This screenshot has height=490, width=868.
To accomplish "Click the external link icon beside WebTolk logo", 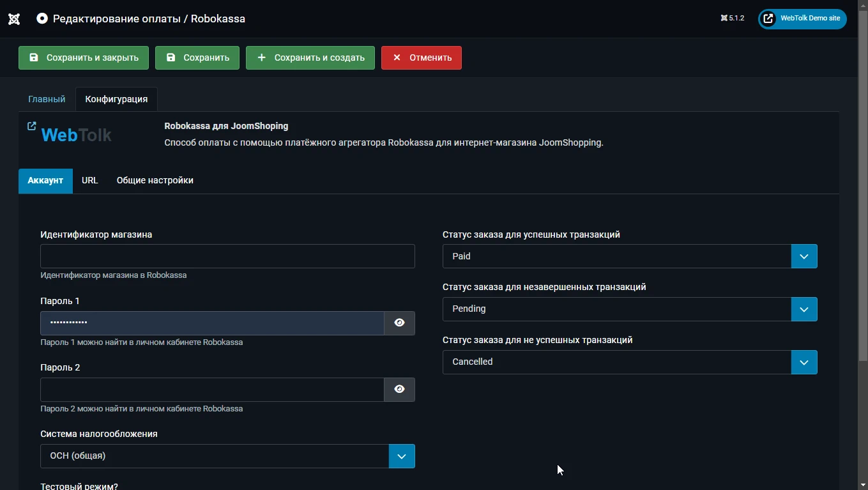I will tap(32, 126).
